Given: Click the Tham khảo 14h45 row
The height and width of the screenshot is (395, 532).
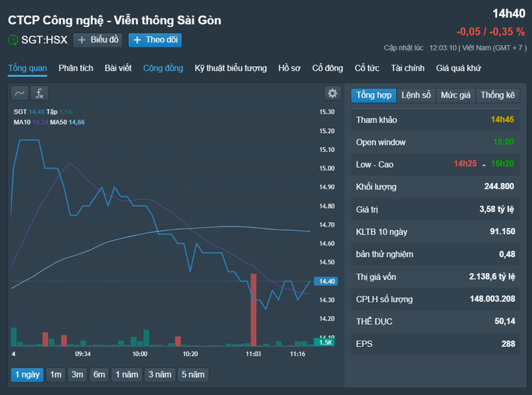Looking at the screenshot, I should coord(435,120).
